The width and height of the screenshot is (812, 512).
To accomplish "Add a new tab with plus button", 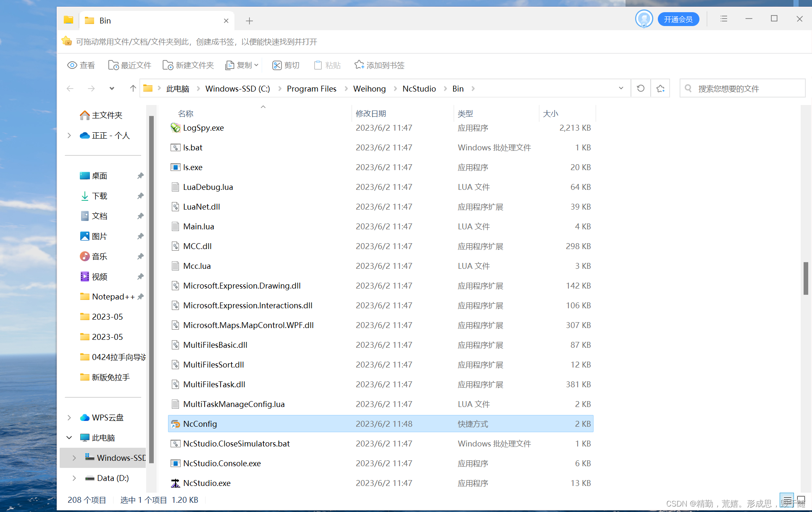I will point(249,21).
